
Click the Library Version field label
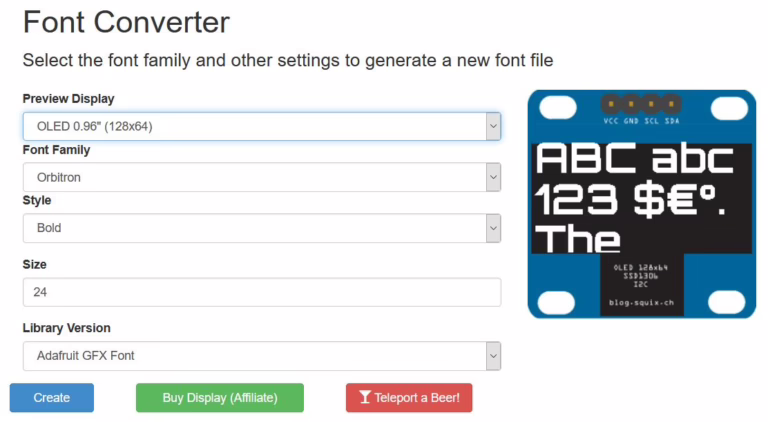[66, 328]
